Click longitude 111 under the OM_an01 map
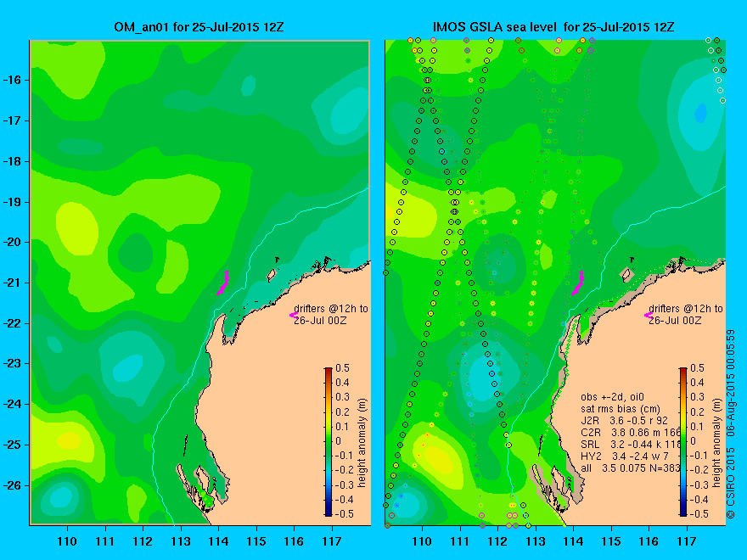The height and width of the screenshot is (560, 747). click(104, 541)
